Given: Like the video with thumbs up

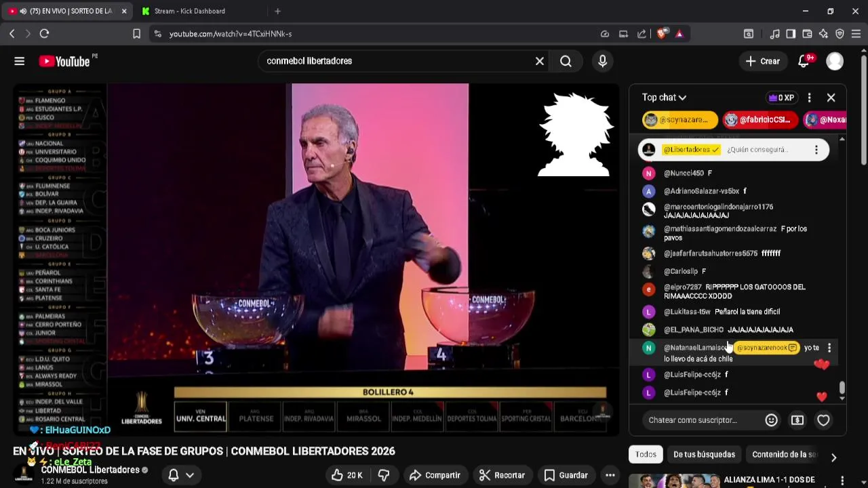Looking at the screenshot, I should pyautogui.click(x=347, y=475).
